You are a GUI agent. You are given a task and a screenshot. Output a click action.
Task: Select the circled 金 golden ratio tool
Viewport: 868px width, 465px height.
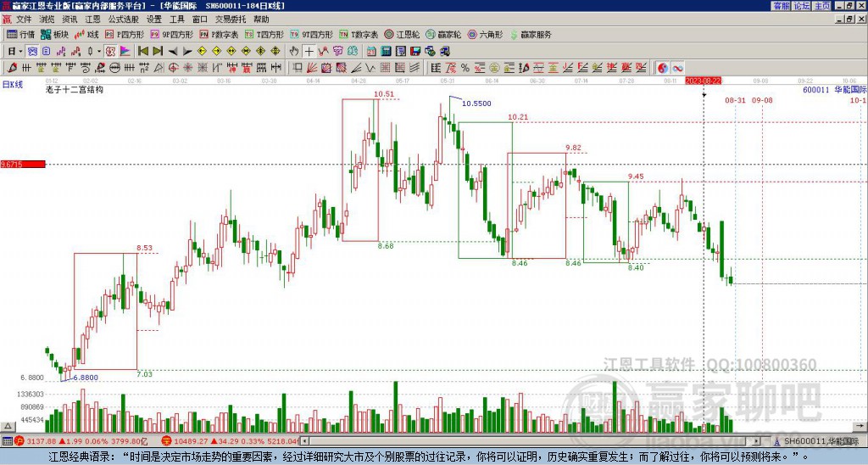point(494,68)
